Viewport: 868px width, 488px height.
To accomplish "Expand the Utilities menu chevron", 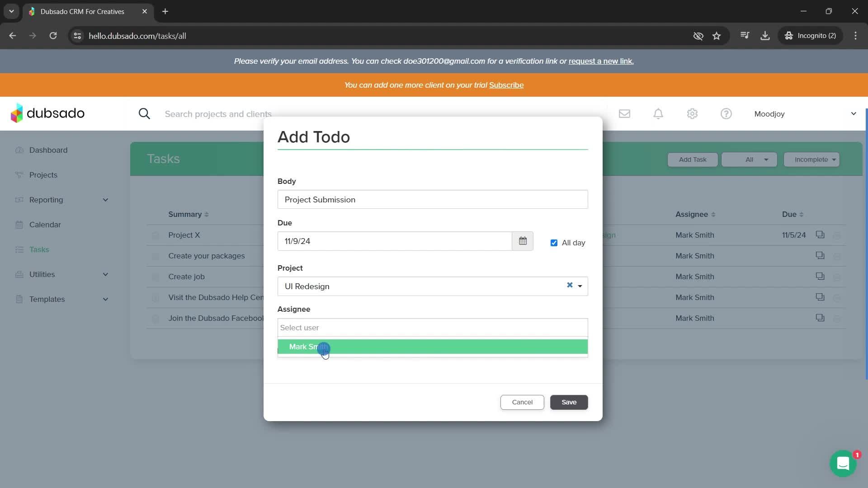I will (x=105, y=274).
